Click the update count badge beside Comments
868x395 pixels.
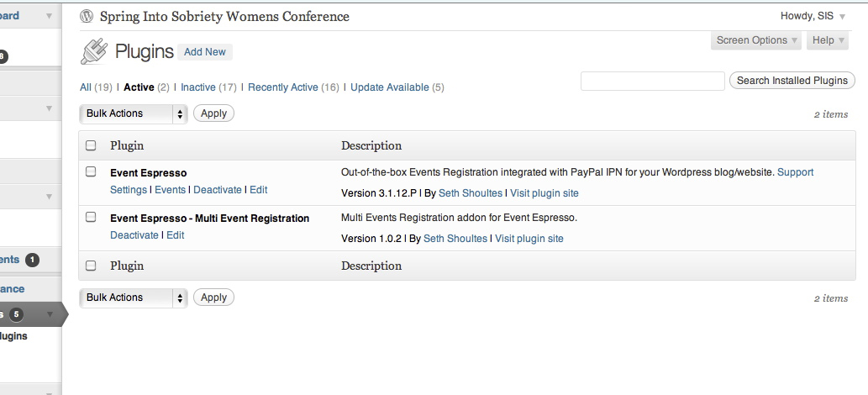[x=32, y=260]
